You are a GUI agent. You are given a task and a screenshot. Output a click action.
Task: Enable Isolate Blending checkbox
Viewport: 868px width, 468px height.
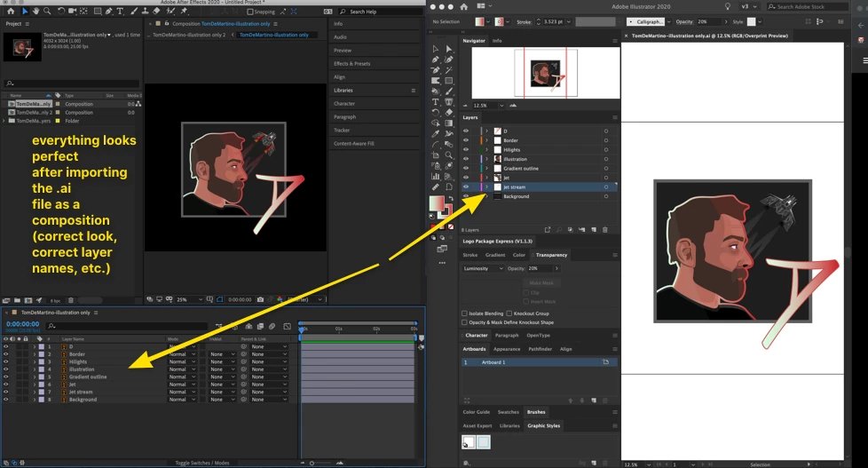[x=464, y=313]
